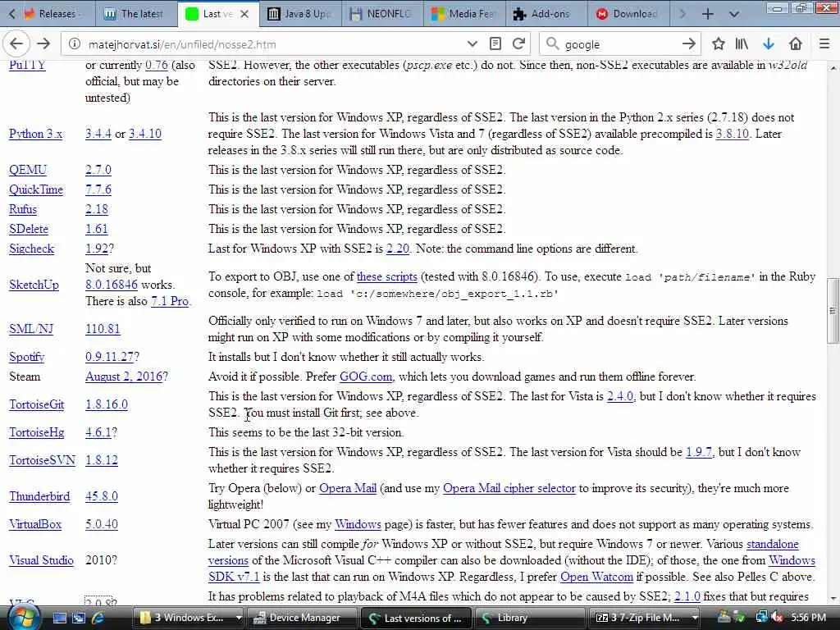The image size is (840, 630).
Task: Expand the 7-Zip File Manager taskbar group arrow
Action: coord(695,618)
